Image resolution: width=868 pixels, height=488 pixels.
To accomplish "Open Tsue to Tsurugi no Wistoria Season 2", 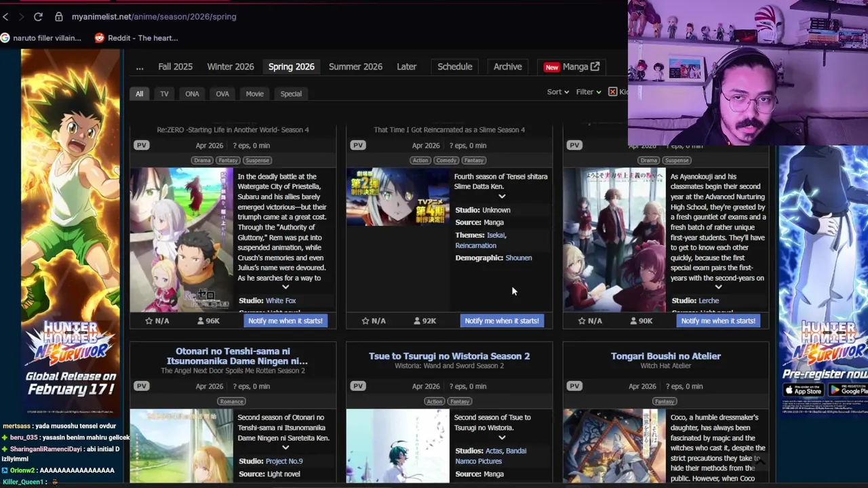I will (x=450, y=356).
